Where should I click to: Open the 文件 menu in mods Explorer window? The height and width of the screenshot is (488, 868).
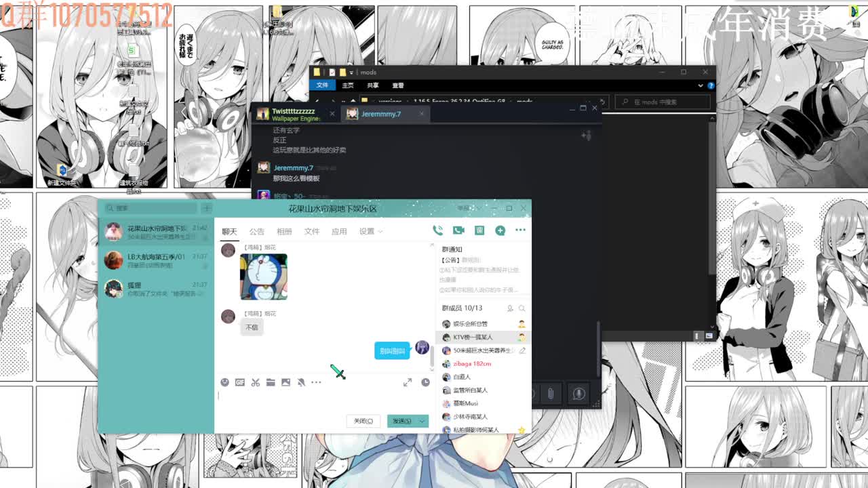click(322, 85)
